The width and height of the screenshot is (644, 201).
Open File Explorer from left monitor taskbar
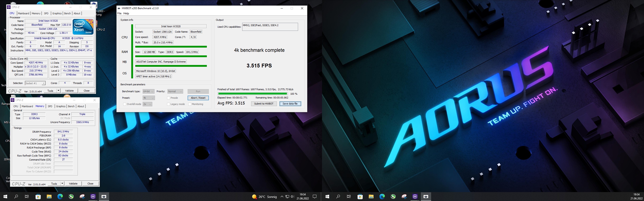pyautogui.click(x=49, y=197)
